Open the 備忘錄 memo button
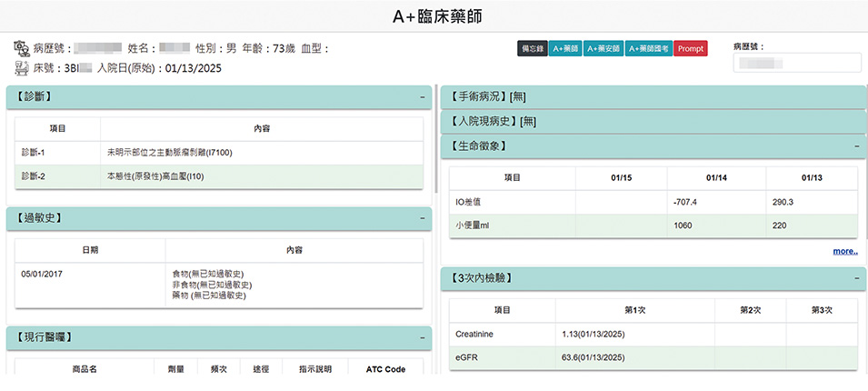This screenshot has width=868, height=391. [x=532, y=48]
